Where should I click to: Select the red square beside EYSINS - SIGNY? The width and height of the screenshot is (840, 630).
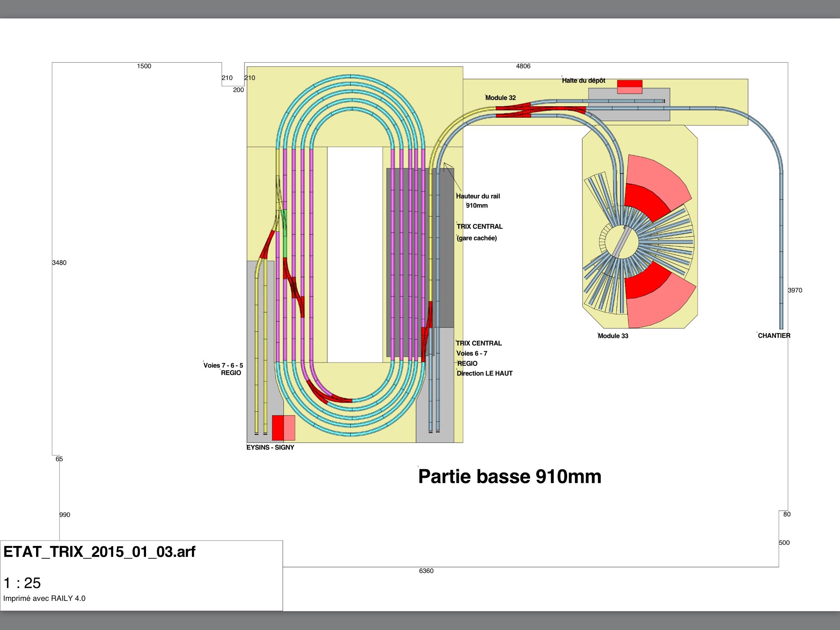coord(283,428)
